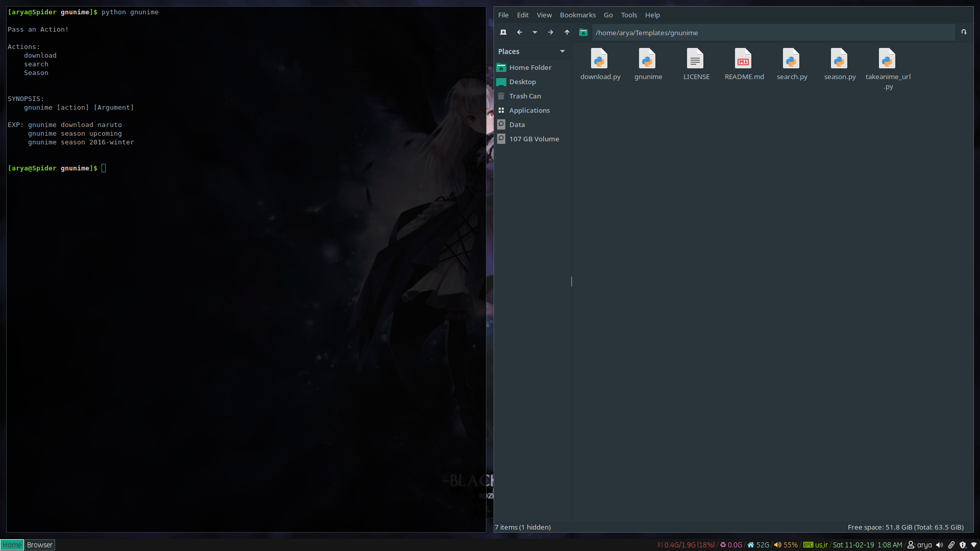The width and height of the screenshot is (980, 551).
Task: Click the forward navigation button
Action: [x=550, y=32]
